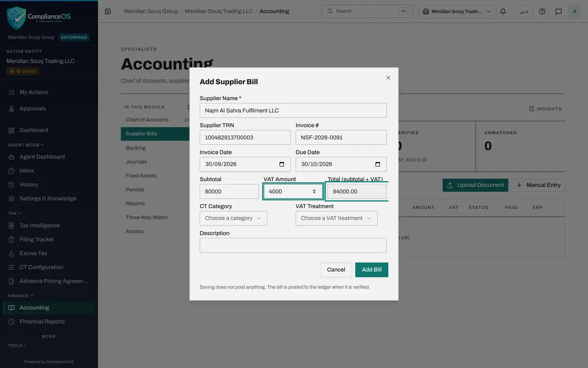
Task: Click the My Actions sidebar icon
Action: pos(11,92)
